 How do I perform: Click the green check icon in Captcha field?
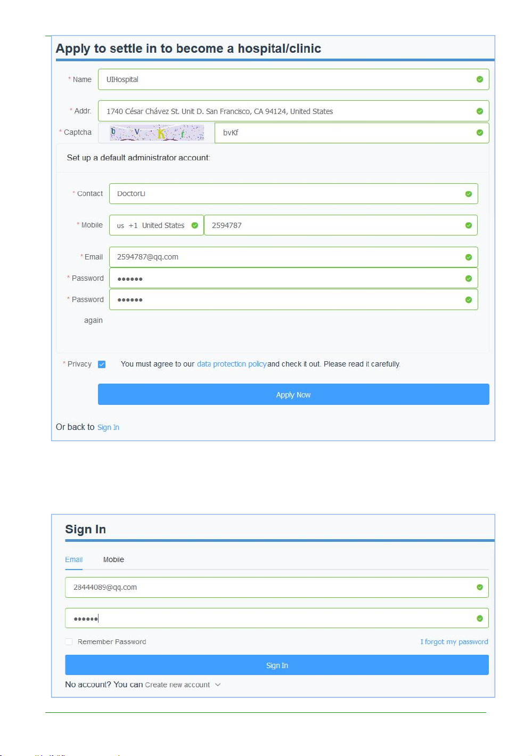[480, 133]
